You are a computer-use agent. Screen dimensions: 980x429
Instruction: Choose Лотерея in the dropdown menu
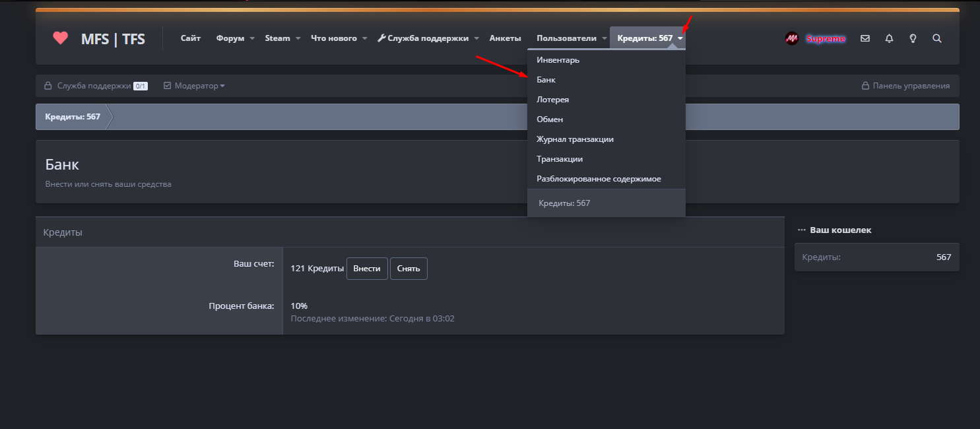[552, 100]
